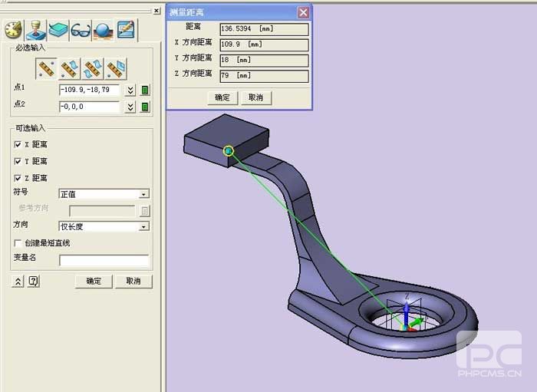This screenshot has height=392, width=537.
Task: Open the stacked layers tab icon
Action: pyautogui.click(x=58, y=30)
